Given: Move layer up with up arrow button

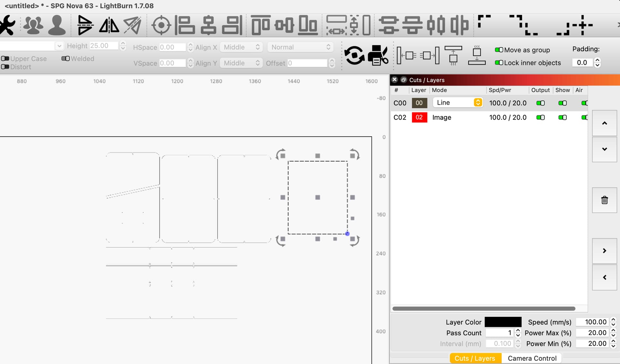Looking at the screenshot, I should (604, 123).
